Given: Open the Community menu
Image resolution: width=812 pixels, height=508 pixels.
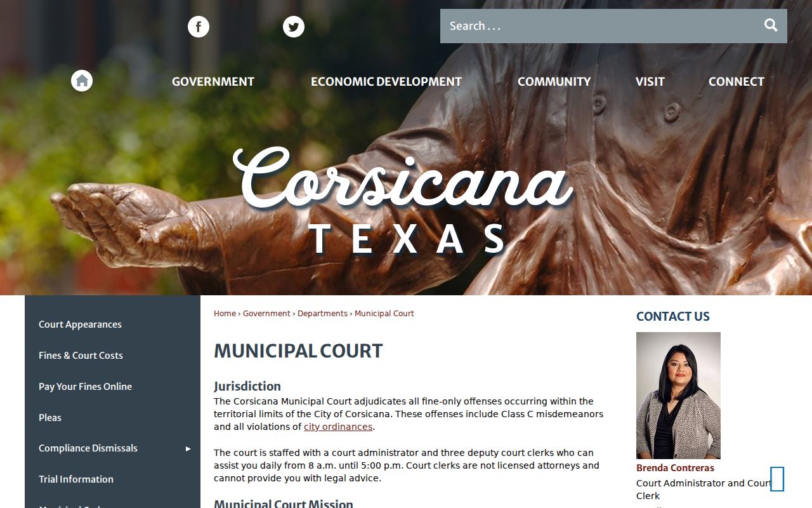Looking at the screenshot, I should pos(554,82).
